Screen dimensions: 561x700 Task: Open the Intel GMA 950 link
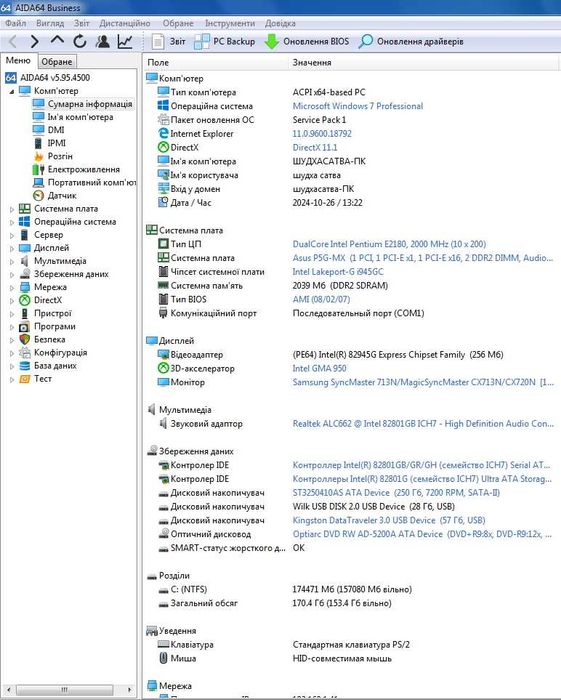[x=319, y=368]
